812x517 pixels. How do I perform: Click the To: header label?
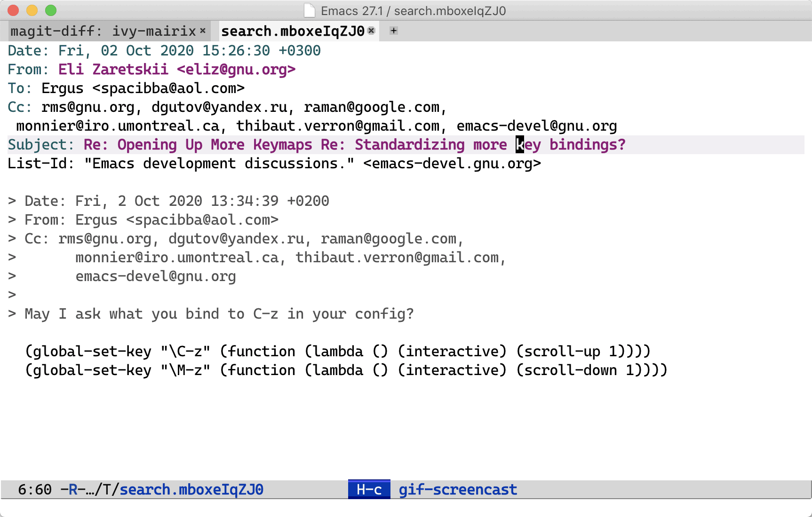pos(20,88)
